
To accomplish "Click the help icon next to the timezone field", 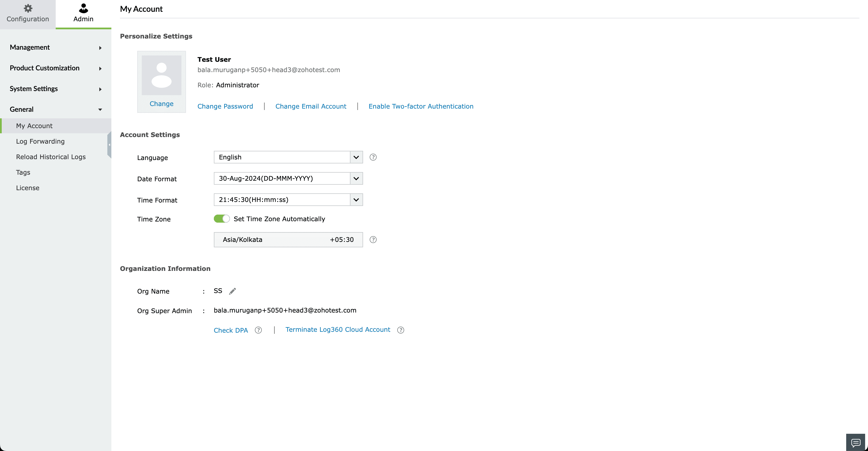I will pyautogui.click(x=374, y=240).
